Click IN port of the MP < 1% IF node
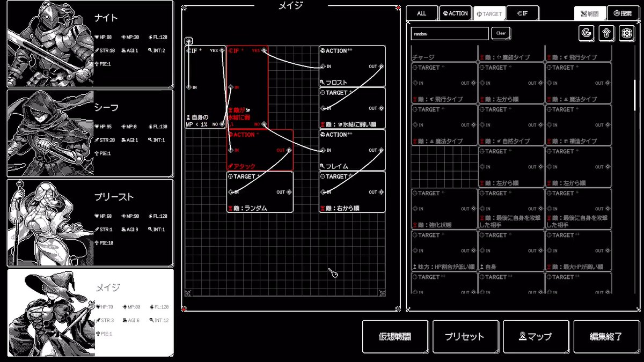The height and width of the screenshot is (362, 644). [x=189, y=87]
